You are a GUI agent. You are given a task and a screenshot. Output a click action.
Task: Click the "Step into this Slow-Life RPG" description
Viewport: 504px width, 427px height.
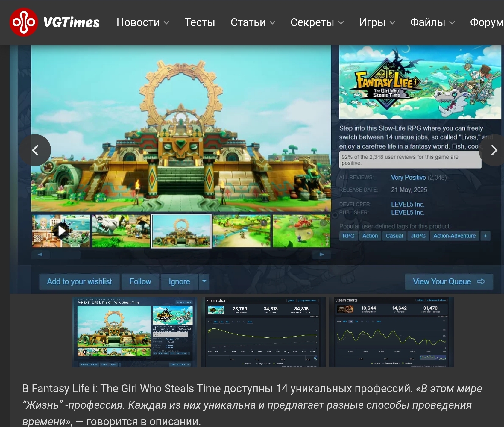(x=416, y=137)
